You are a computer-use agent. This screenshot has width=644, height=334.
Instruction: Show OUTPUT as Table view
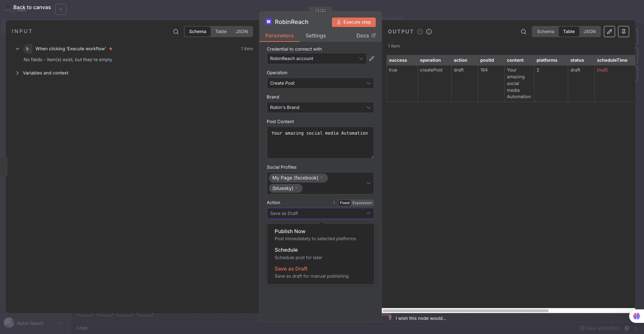pos(569,32)
